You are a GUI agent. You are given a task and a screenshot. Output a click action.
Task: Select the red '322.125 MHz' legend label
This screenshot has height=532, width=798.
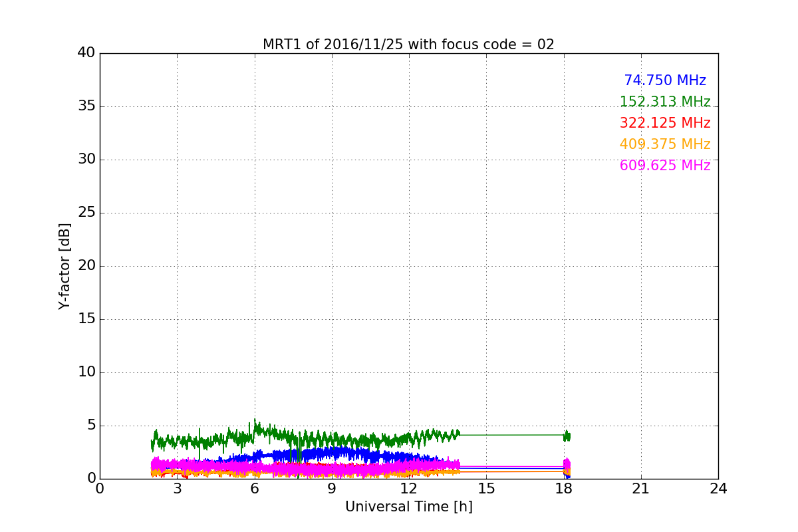tap(665, 124)
